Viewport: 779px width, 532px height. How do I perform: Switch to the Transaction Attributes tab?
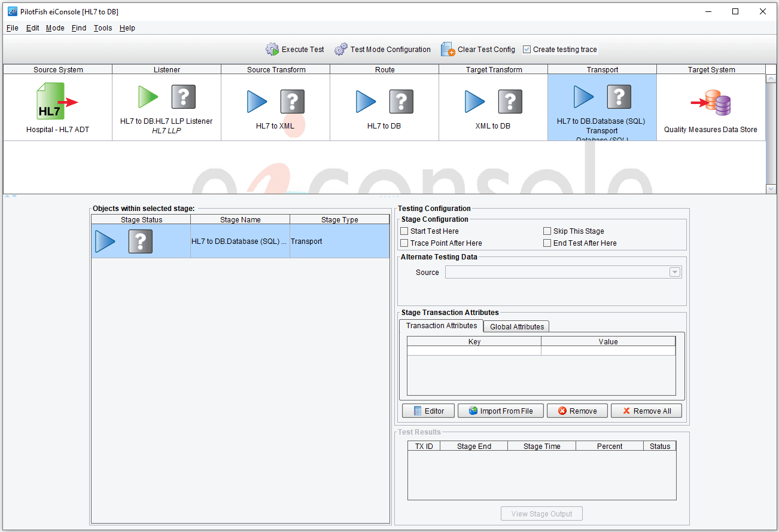[442, 326]
